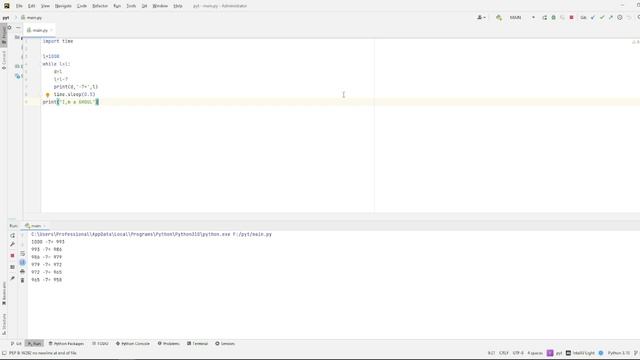Screen dimensions: 640x360
Task: Open the Run menu in menu bar
Action: (117, 6)
